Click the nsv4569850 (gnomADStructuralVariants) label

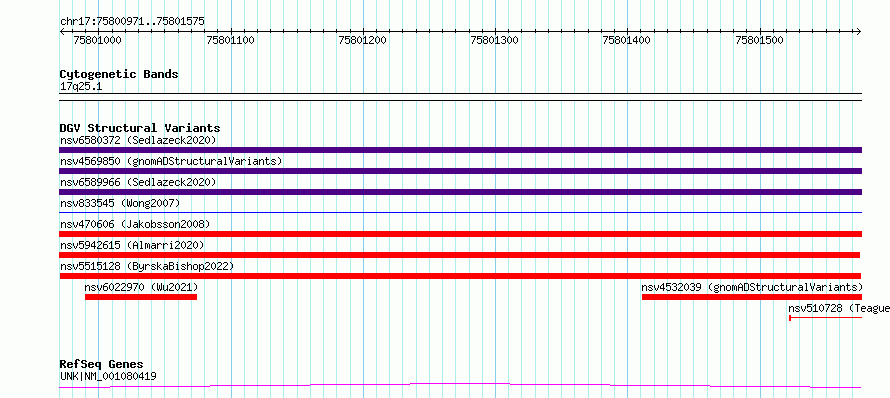(x=171, y=161)
